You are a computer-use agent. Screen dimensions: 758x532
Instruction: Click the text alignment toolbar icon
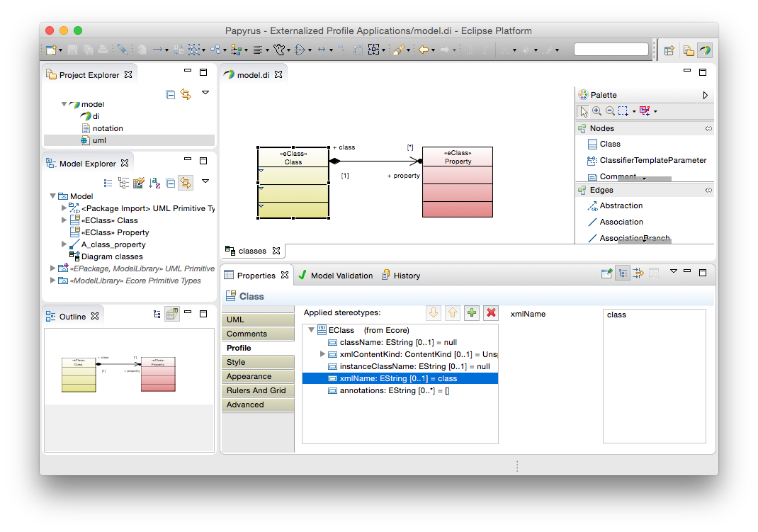[x=258, y=50]
